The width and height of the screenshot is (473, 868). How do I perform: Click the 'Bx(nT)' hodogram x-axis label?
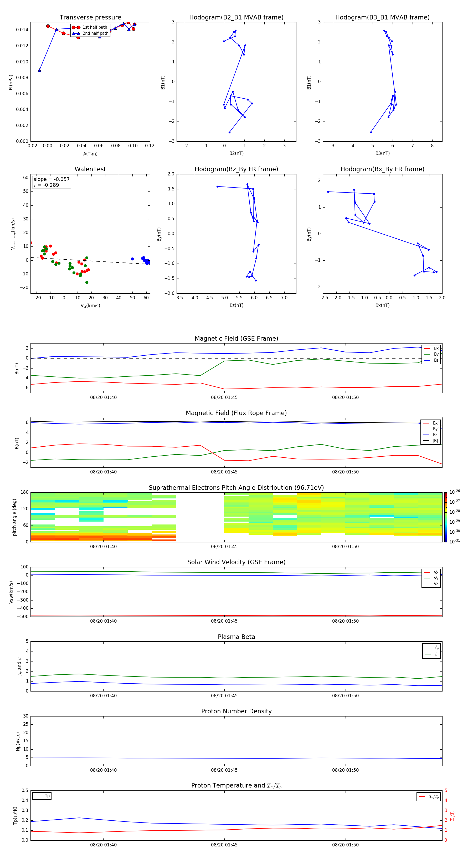coord(382,305)
